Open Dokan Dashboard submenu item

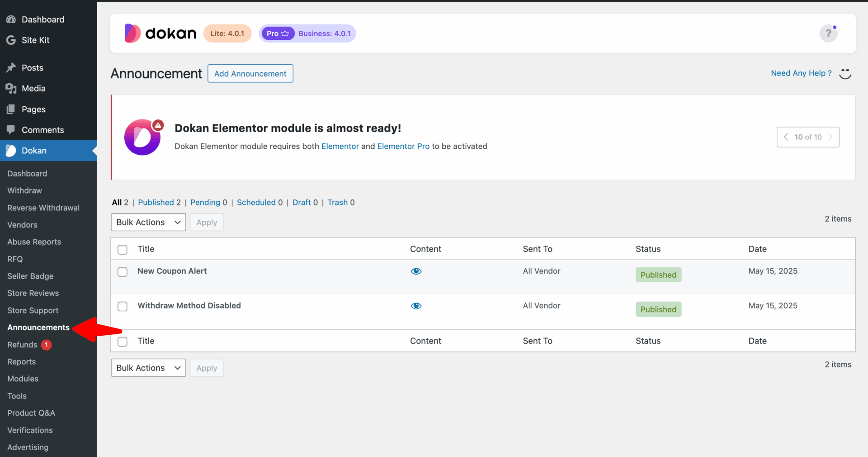(27, 173)
